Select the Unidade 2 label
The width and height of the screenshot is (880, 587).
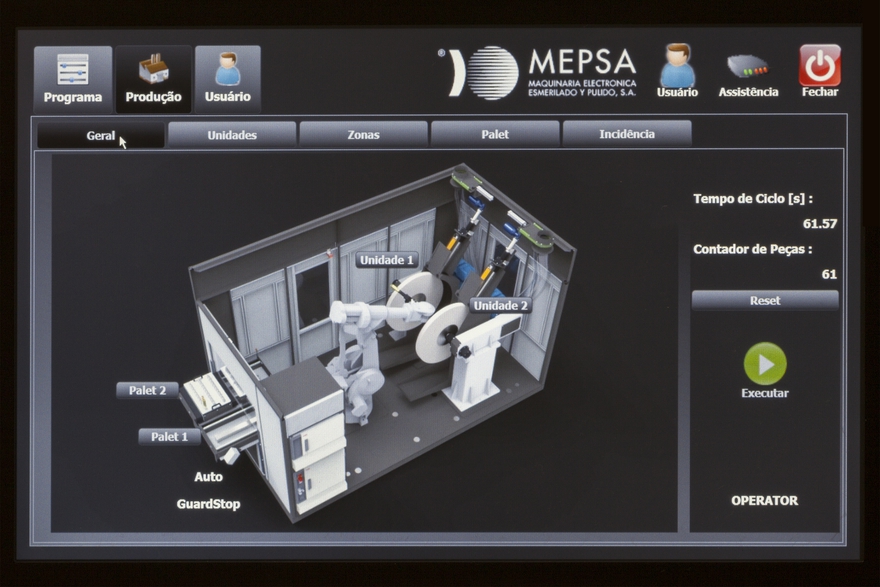click(x=501, y=305)
